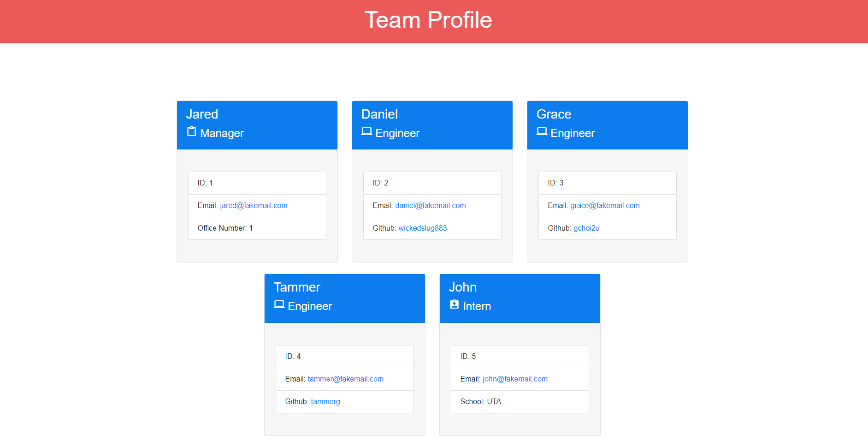Click the laptop icon on Tammer's card

279,304
